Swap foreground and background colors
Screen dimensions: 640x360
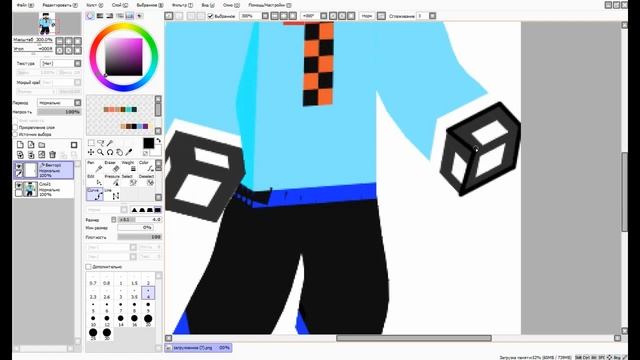pos(158,140)
